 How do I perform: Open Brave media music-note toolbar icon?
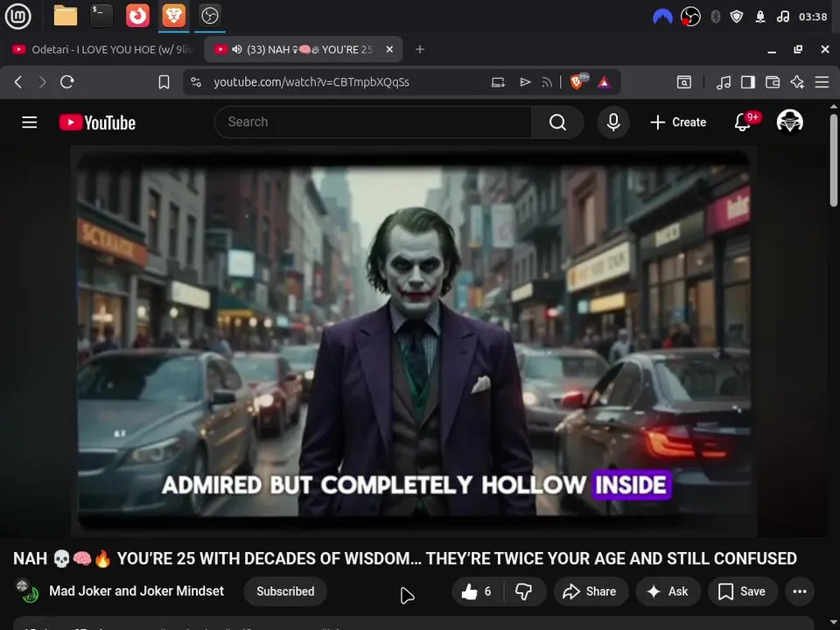(724, 82)
